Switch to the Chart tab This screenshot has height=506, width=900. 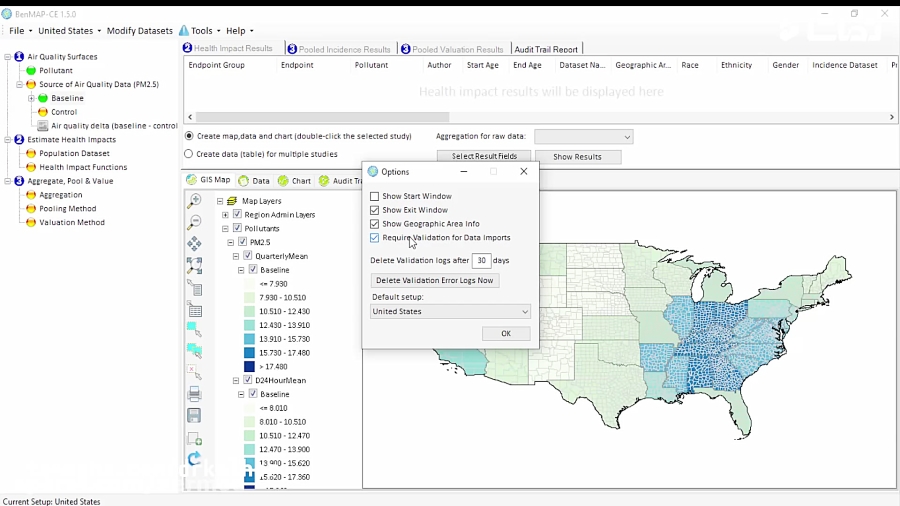tap(294, 181)
